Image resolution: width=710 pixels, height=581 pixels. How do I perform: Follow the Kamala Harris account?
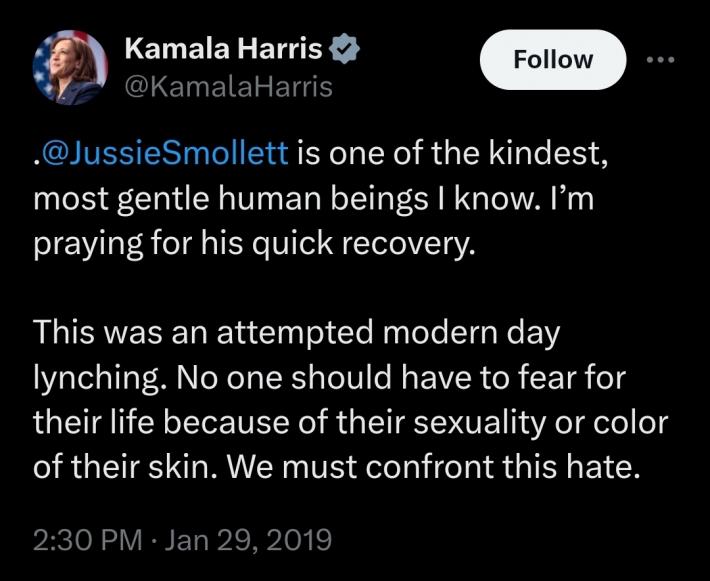point(553,59)
